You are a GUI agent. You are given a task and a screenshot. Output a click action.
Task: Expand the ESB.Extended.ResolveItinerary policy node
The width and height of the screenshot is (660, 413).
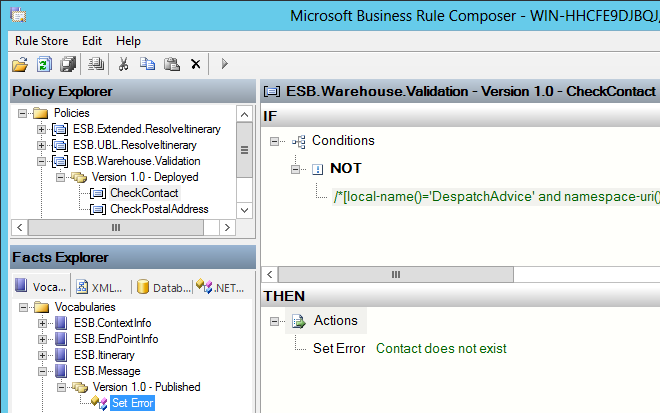(41, 129)
